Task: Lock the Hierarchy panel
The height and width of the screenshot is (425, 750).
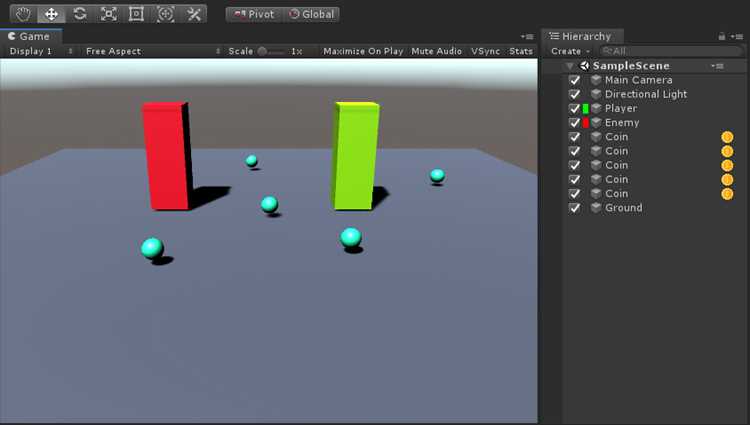Action: [x=722, y=36]
